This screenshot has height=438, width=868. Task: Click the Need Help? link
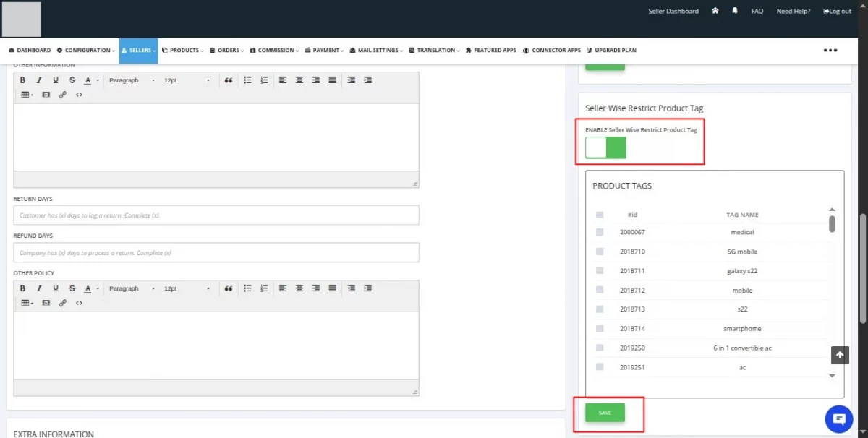click(793, 12)
